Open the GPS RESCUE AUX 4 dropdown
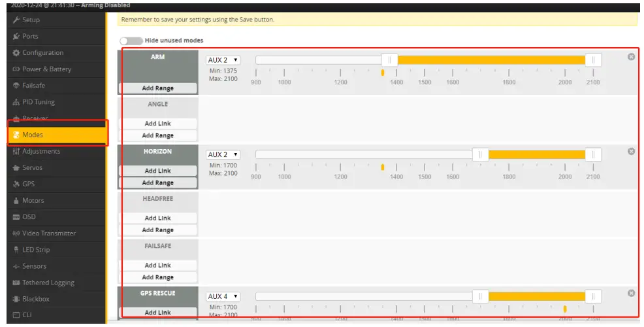Image resolution: width=644 pixels, height=327 pixels. click(223, 296)
